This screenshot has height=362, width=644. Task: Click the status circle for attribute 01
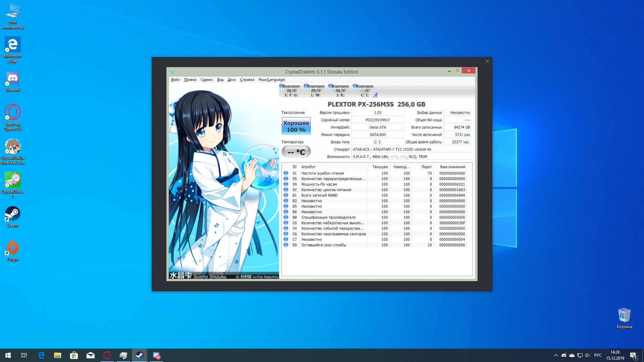(x=286, y=173)
